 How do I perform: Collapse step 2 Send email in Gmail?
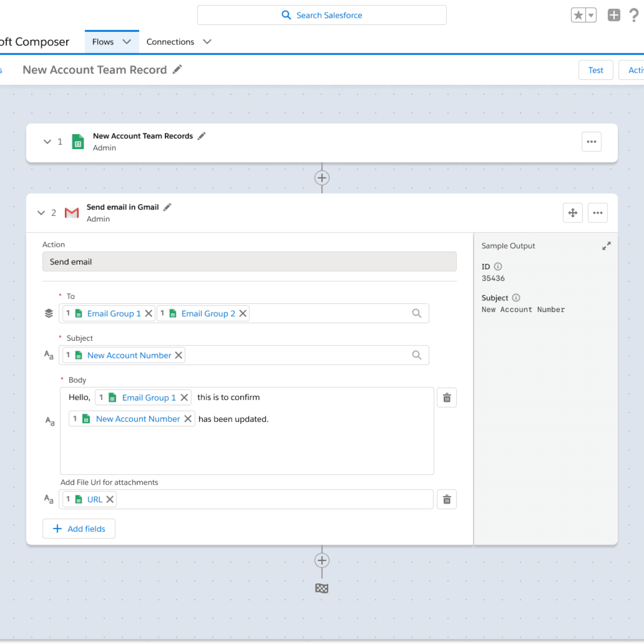41,213
